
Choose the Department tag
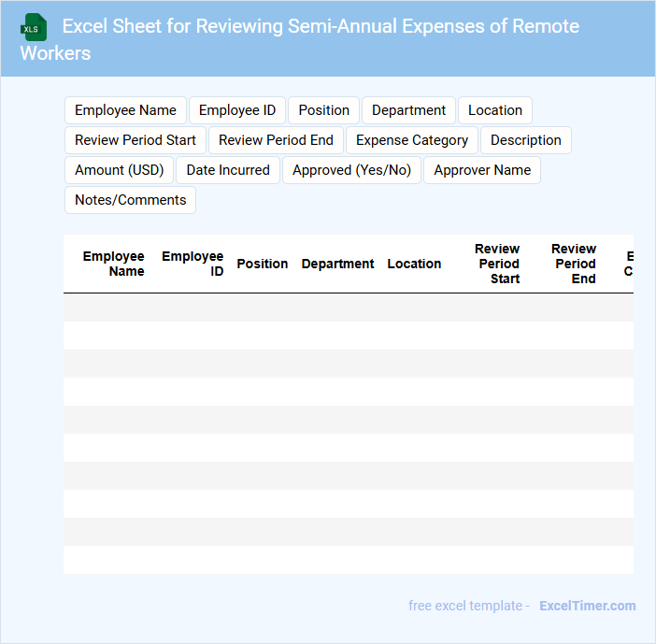click(x=408, y=110)
